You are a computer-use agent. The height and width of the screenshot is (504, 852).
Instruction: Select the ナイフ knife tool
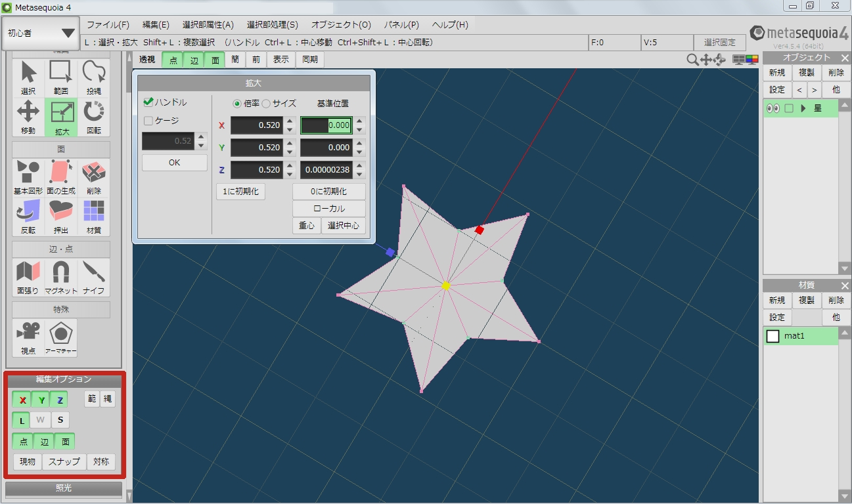pyautogui.click(x=94, y=278)
